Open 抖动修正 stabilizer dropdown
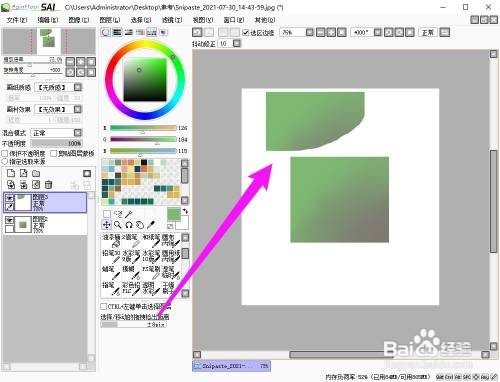The height and width of the screenshot is (382, 500). pos(237,43)
